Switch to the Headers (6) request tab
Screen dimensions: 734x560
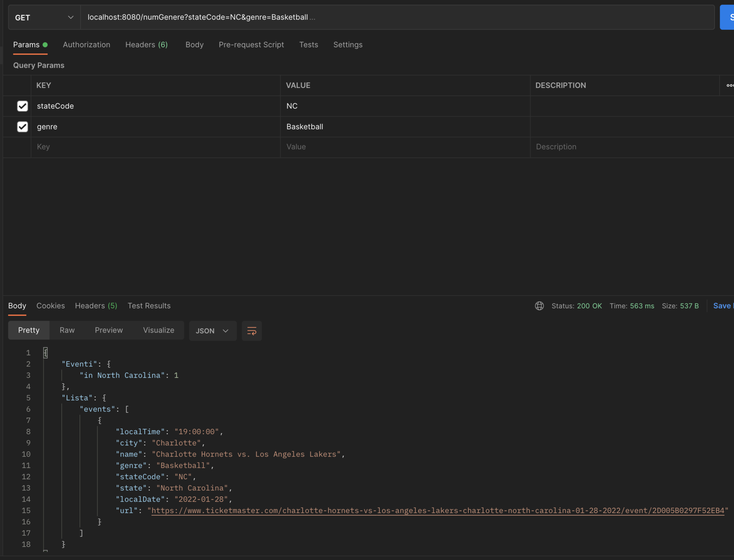pyautogui.click(x=146, y=45)
